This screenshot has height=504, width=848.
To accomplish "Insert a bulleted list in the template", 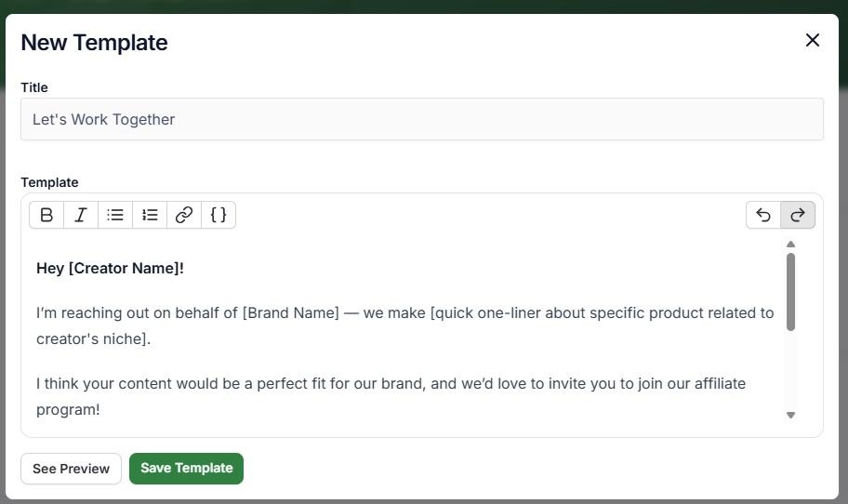I will pos(115,215).
